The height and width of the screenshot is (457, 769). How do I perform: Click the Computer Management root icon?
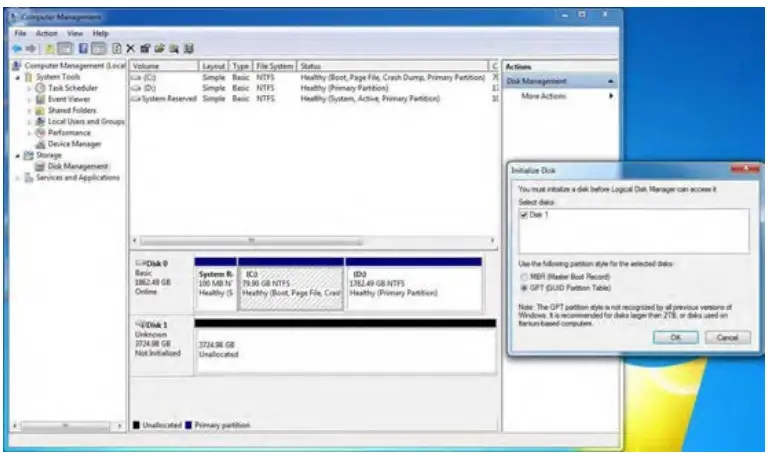click(x=16, y=66)
